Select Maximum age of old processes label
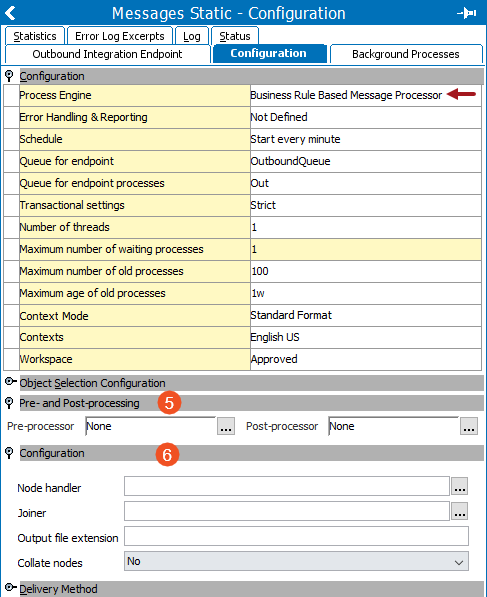This screenshot has height=597, width=487. 93,294
